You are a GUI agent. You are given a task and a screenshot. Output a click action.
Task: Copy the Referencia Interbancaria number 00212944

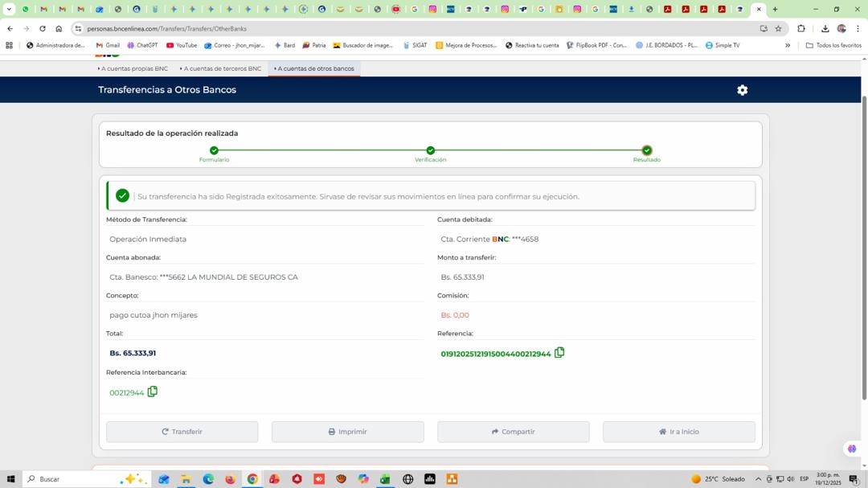pos(152,392)
